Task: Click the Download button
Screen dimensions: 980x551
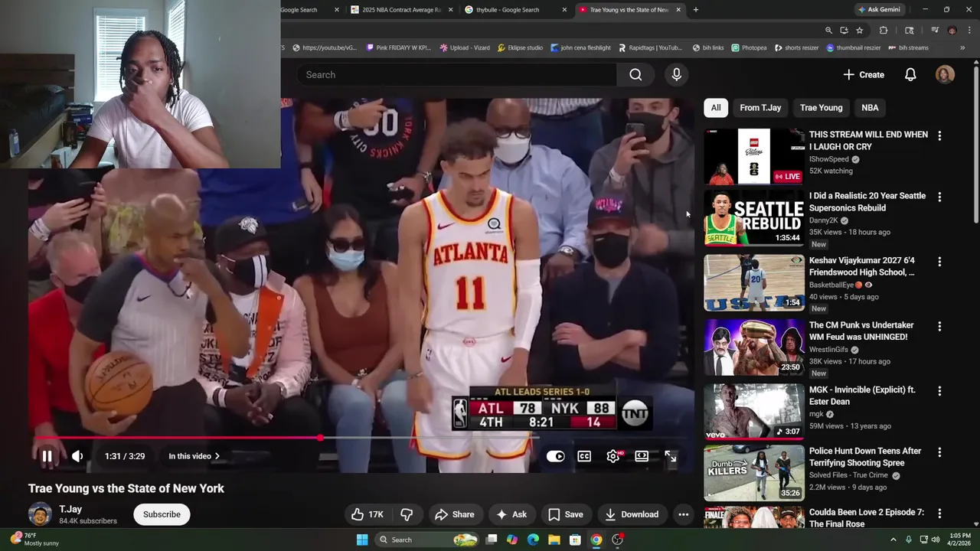Action: tap(632, 514)
